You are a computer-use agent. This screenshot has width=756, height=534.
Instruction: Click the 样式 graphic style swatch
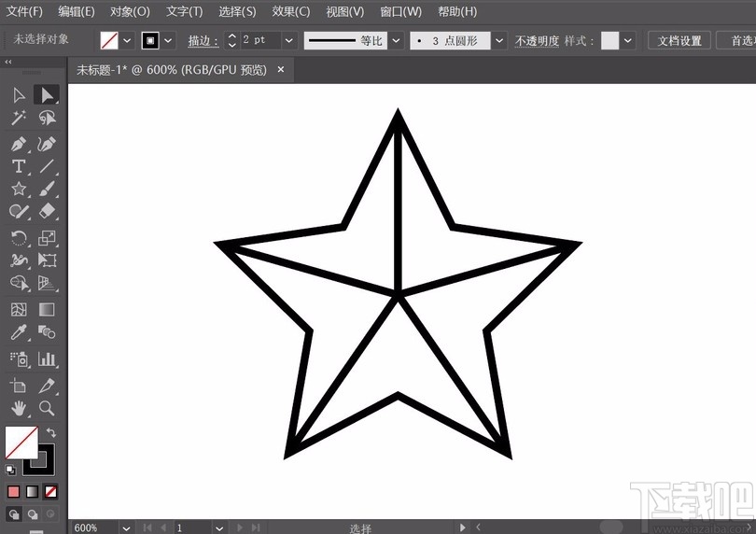coord(609,40)
